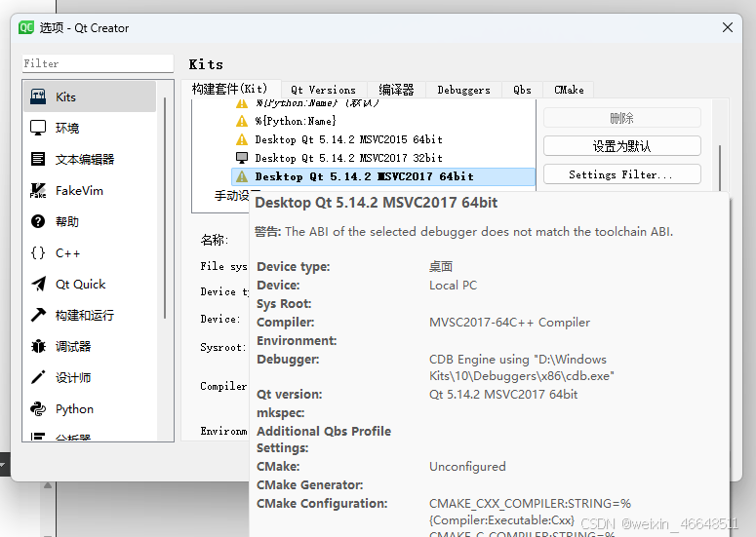756x537 pixels.
Task: Click the Settings Filter... button
Action: [x=621, y=174]
